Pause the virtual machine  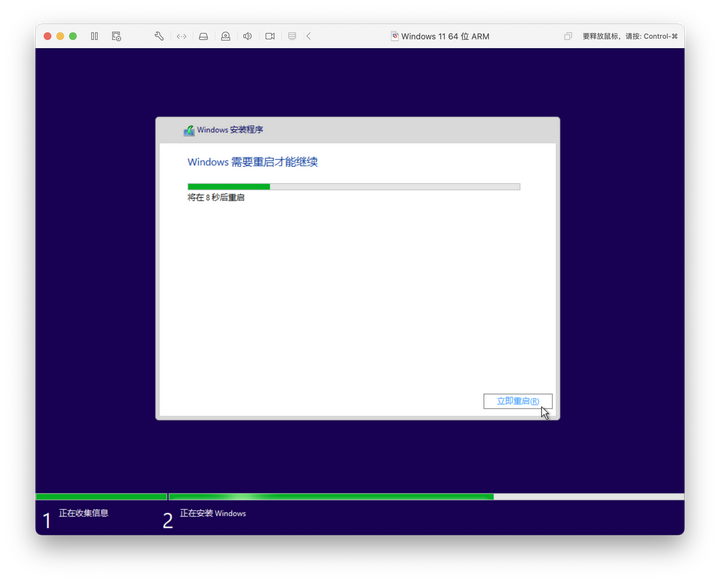pyautogui.click(x=95, y=36)
